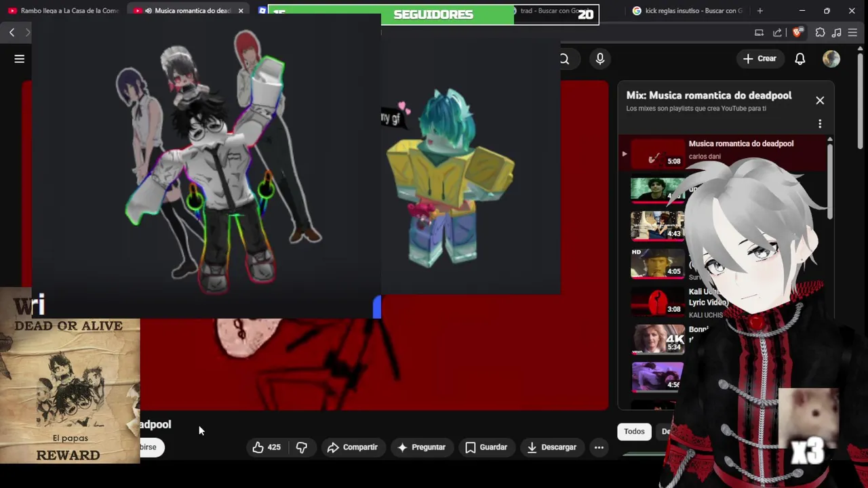
Task: Close the Mix playlist panel
Action: point(820,100)
